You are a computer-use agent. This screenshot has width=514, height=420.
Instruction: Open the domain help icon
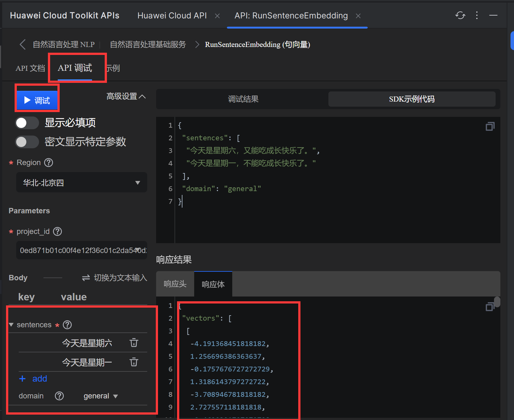point(59,396)
